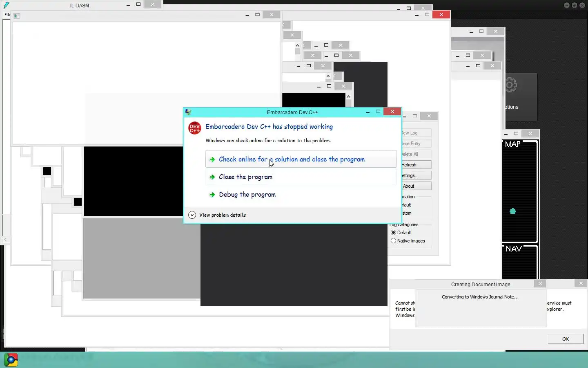Click the leftmost round button of the dark window

tap(567, 5)
